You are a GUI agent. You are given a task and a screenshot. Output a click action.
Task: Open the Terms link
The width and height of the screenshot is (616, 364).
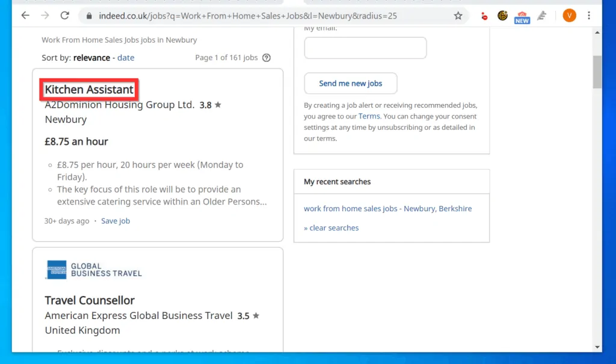pyautogui.click(x=369, y=116)
